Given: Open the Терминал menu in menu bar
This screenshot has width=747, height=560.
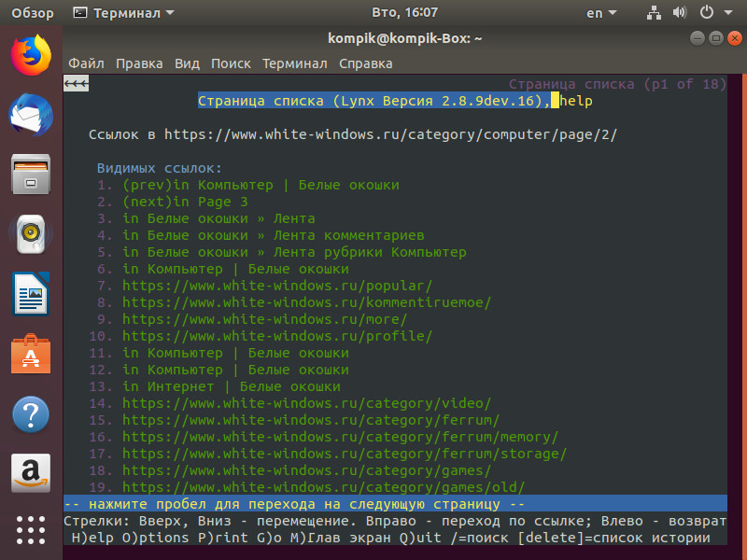Looking at the screenshot, I should (294, 63).
